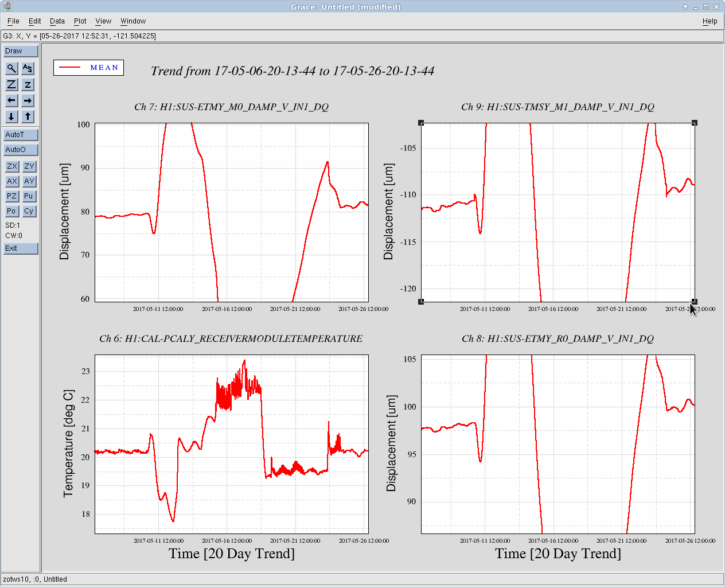Open the window menu icon in title bar
The image size is (725, 588).
(x=7, y=7)
